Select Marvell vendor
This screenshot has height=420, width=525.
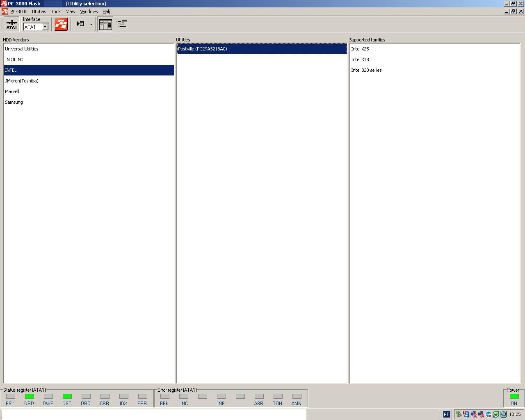89,91
